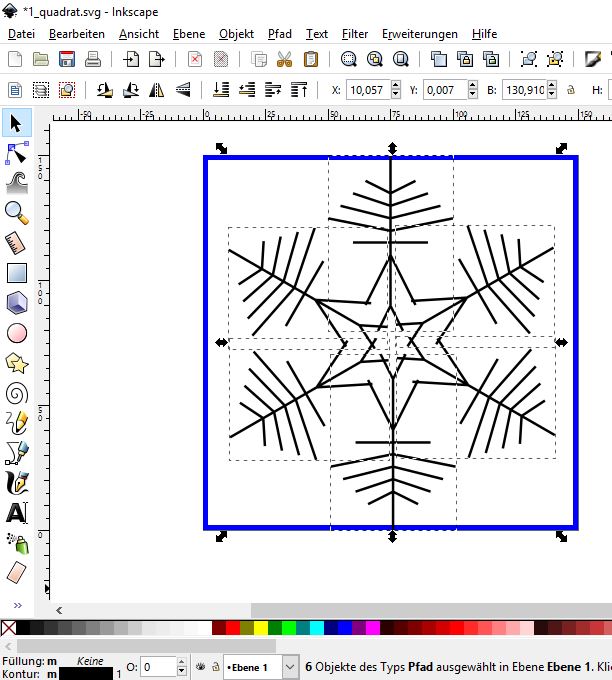Zoom to fit selection icon
Viewport: 612px width, 680px height.
(x=349, y=59)
